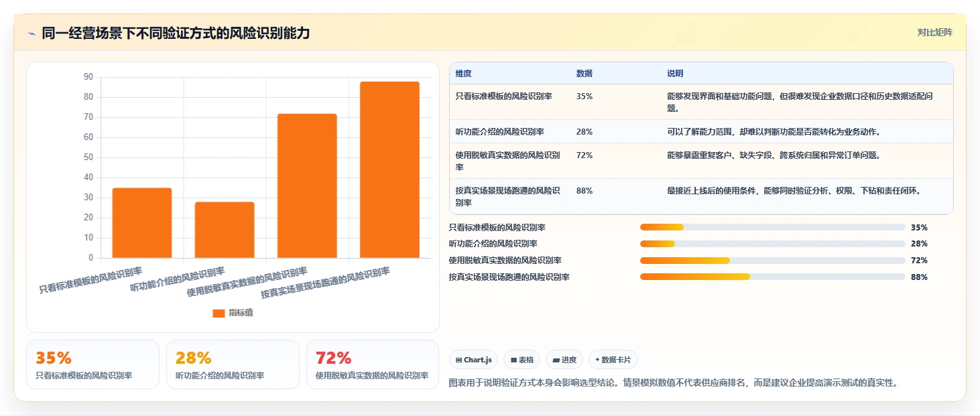The image size is (980, 416).
Task: Click table cell 使用脱敏真实数据的风险识别率
Action: (x=507, y=161)
